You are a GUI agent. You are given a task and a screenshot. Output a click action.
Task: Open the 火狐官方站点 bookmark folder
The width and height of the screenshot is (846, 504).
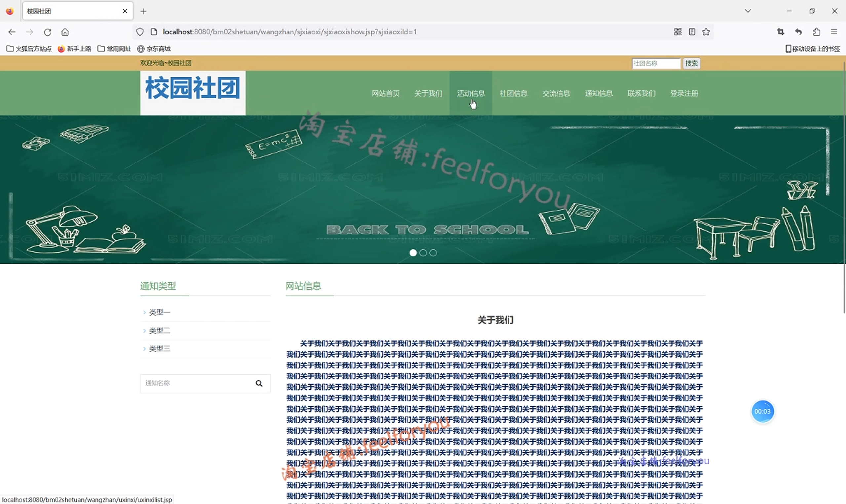pyautogui.click(x=29, y=49)
